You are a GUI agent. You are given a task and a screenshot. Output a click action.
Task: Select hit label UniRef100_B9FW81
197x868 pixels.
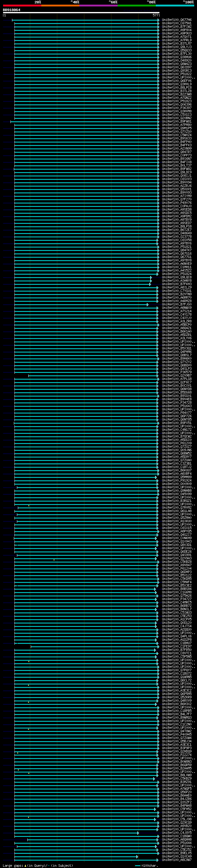pos(177,122)
